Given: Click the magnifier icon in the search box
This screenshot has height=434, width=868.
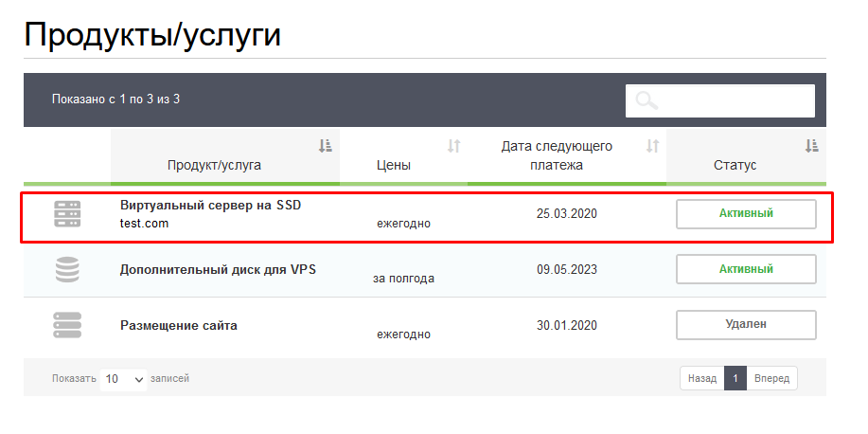Looking at the screenshot, I should click(647, 100).
